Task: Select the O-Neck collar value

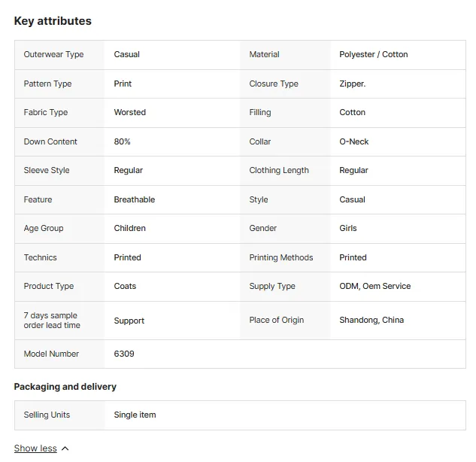Action: [x=353, y=141]
